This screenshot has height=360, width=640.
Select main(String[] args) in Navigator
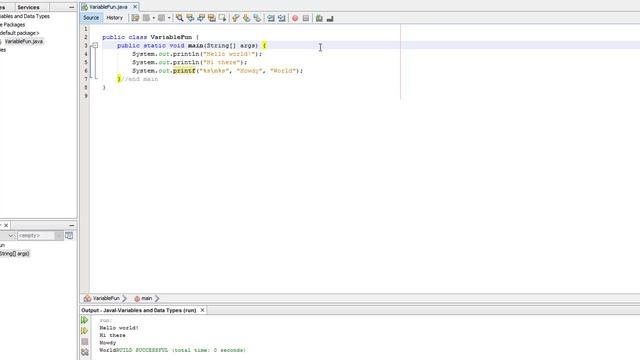tap(15, 253)
